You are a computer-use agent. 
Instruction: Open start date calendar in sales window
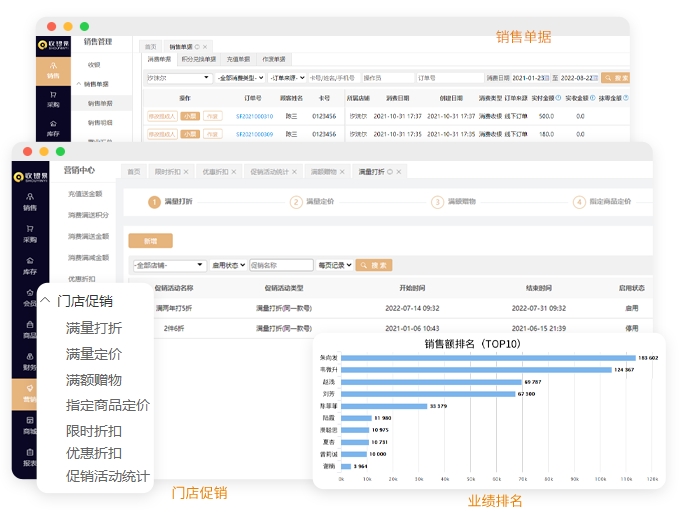point(546,78)
